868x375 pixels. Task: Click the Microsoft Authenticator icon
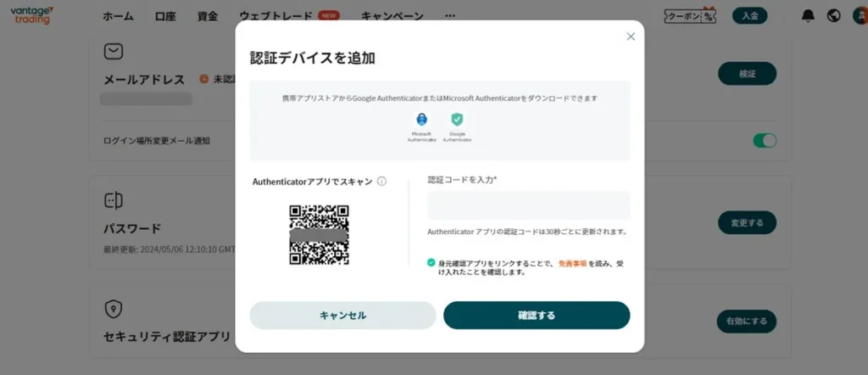422,119
